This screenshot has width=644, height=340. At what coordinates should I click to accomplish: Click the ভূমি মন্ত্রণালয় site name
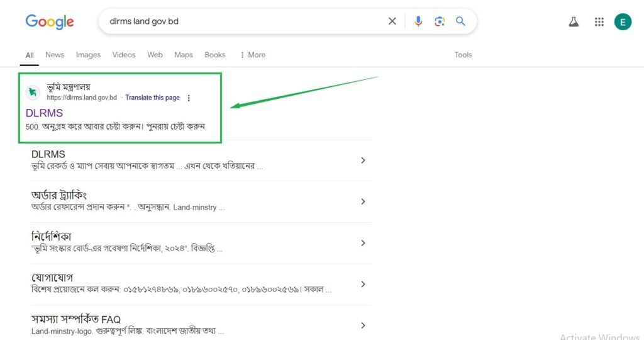click(69, 87)
